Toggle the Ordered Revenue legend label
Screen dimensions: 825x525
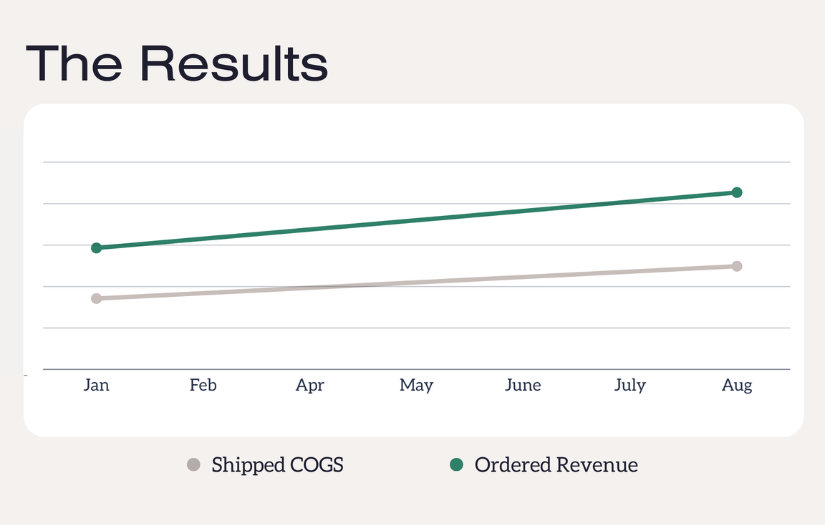point(556,465)
